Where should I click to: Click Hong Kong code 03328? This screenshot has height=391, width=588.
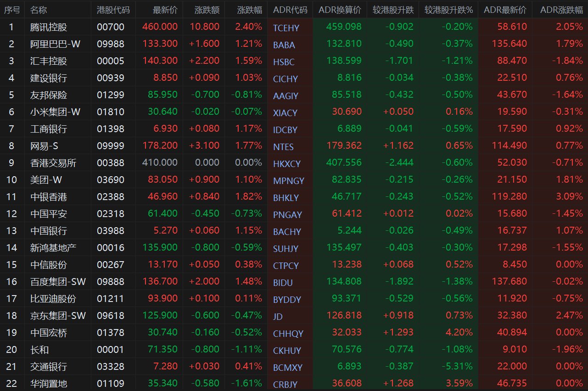tap(110, 367)
